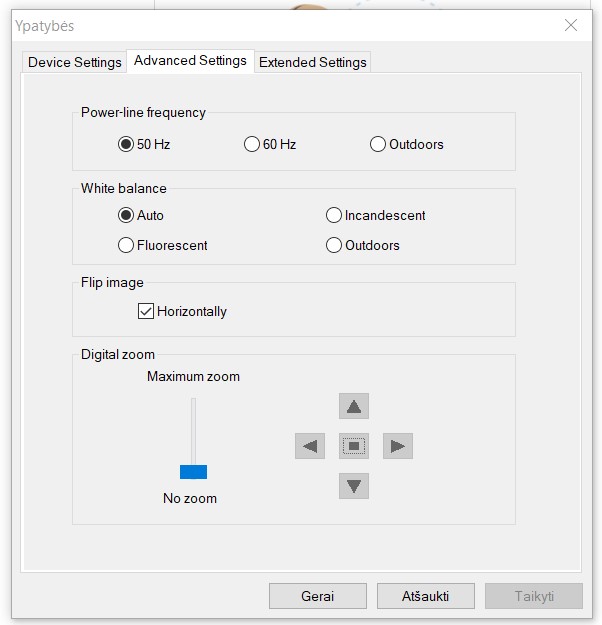This screenshot has height=625, width=602.
Task: Click the Gerai button to confirm
Action: click(317, 596)
